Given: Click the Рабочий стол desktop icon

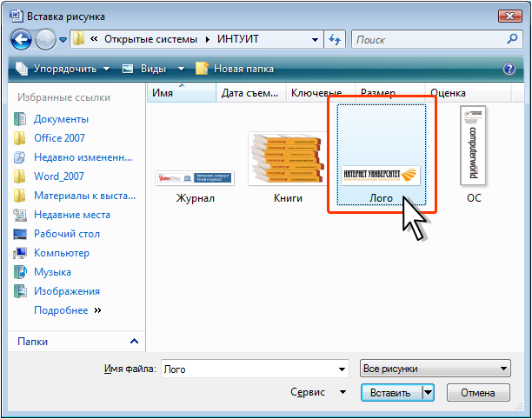Looking at the screenshot, I should (20, 234).
